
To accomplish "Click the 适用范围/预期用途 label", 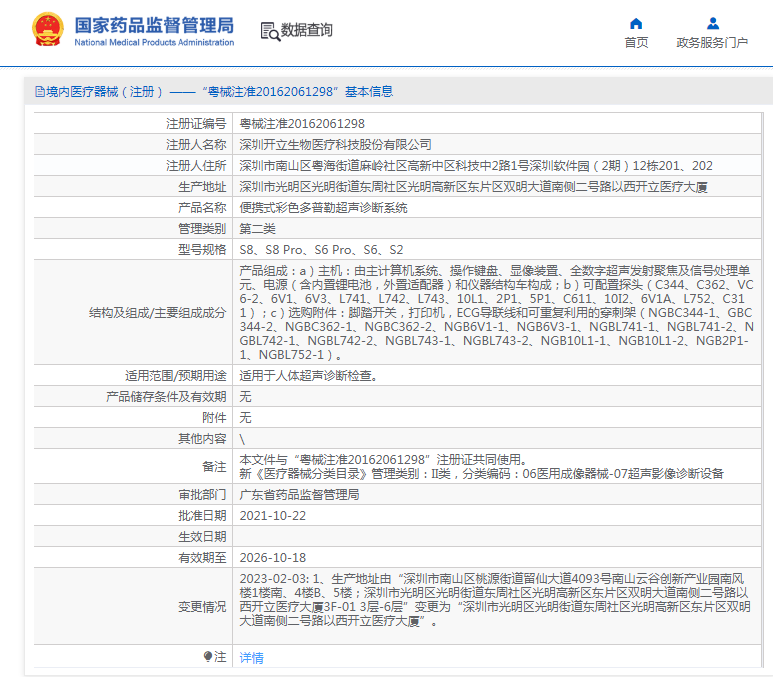I will tap(176, 376).
